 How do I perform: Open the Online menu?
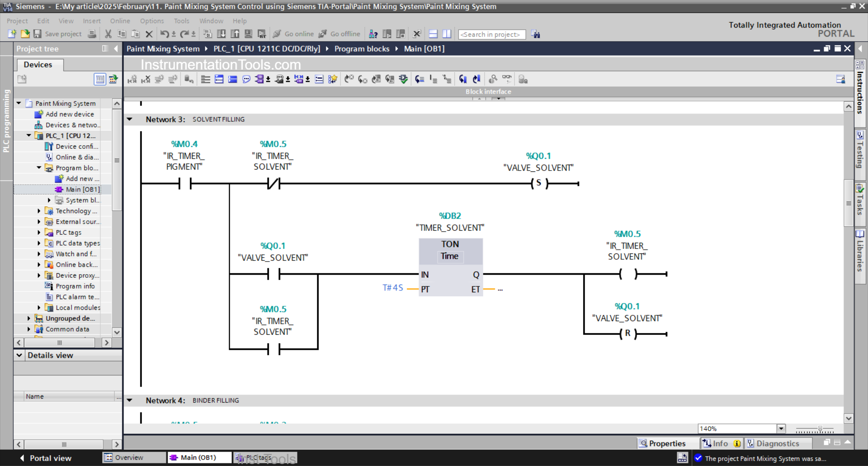click(119, 21)
